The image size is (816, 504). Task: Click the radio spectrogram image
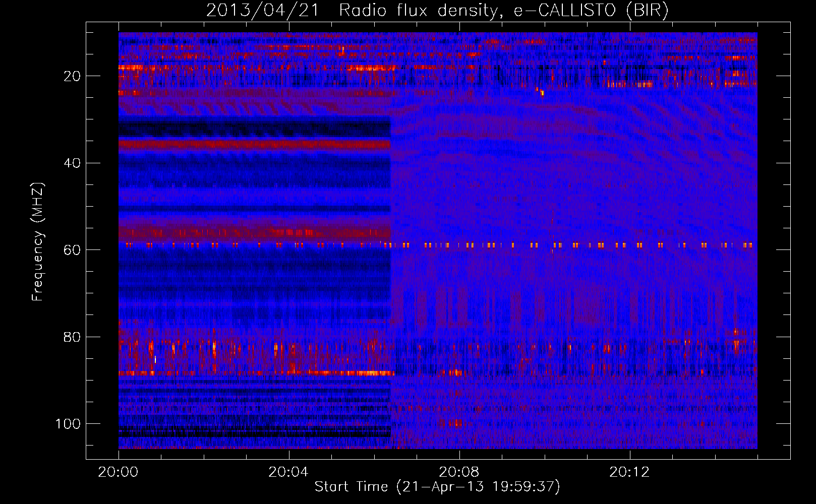coord(438,240)
